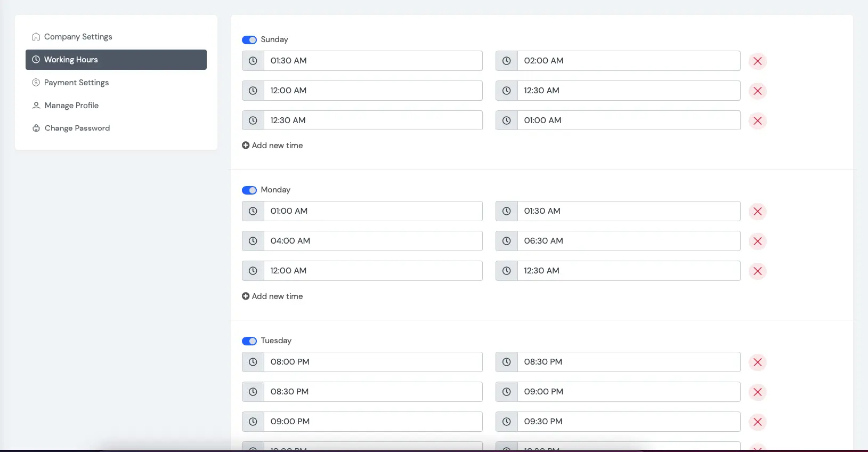868x452 pixels.
Task: Turn off the Monday toggle switch
Action: pos(249,190)
